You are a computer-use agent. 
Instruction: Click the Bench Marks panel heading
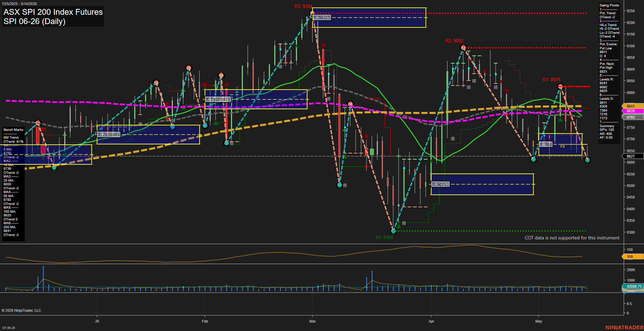pos(14,130)
